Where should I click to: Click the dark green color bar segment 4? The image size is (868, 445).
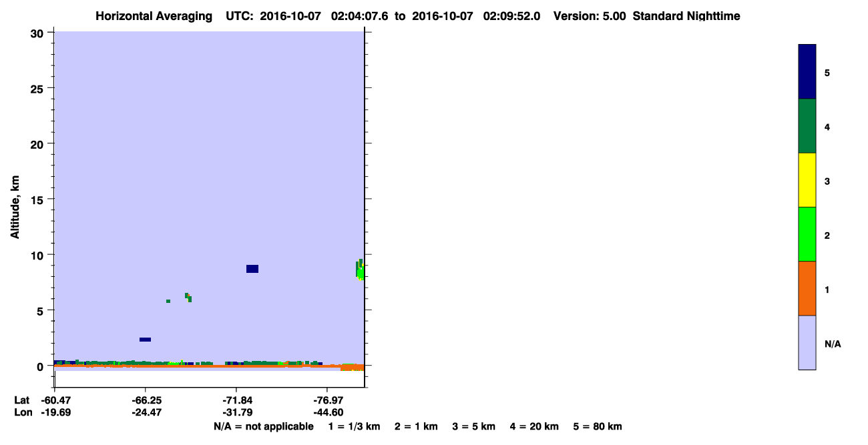(807, 126)
